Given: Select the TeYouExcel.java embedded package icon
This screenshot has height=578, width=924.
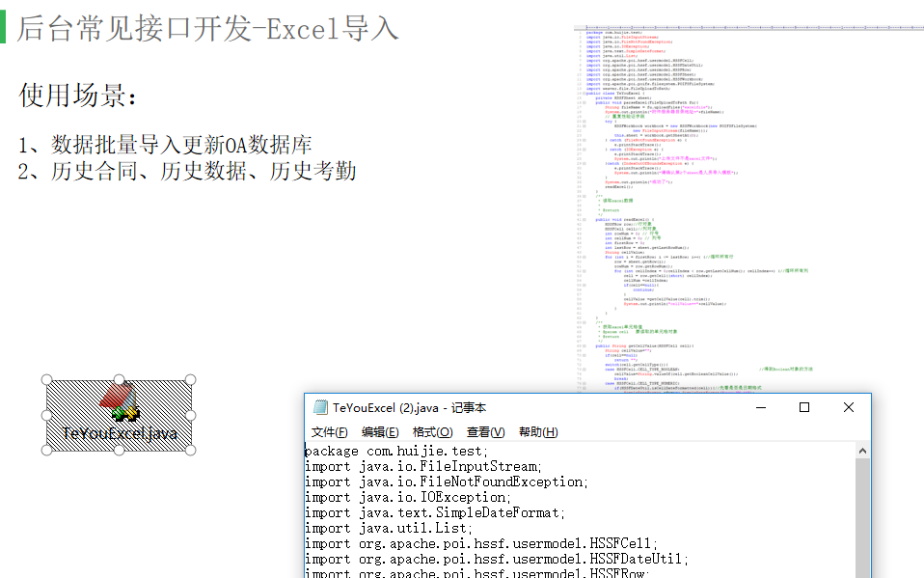Looking at the screenshot, I should coord(120,415).
